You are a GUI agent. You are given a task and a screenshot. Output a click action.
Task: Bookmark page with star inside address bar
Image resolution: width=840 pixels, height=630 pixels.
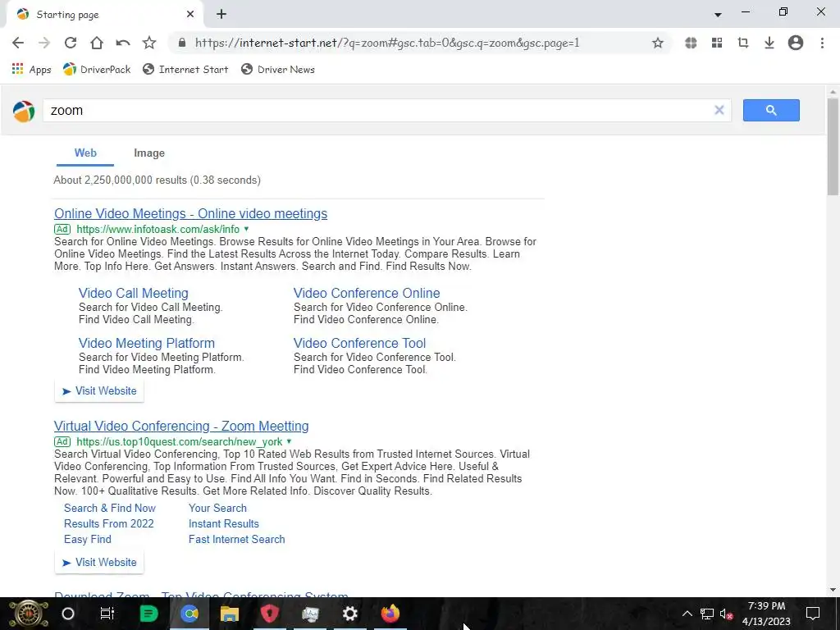(x=658, y=43)
